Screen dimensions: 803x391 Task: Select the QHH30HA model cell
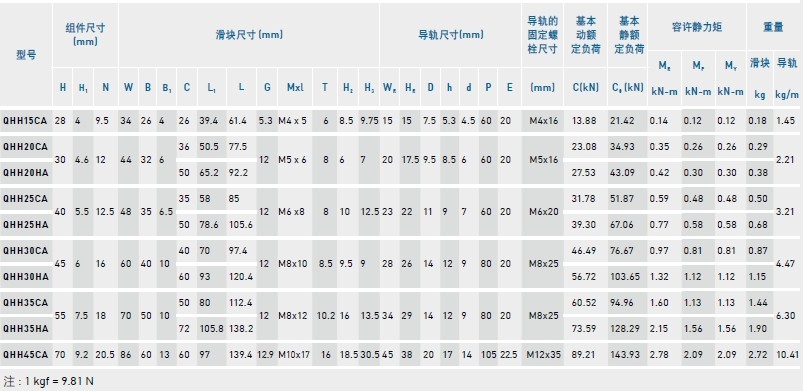(x=25, y=277)
